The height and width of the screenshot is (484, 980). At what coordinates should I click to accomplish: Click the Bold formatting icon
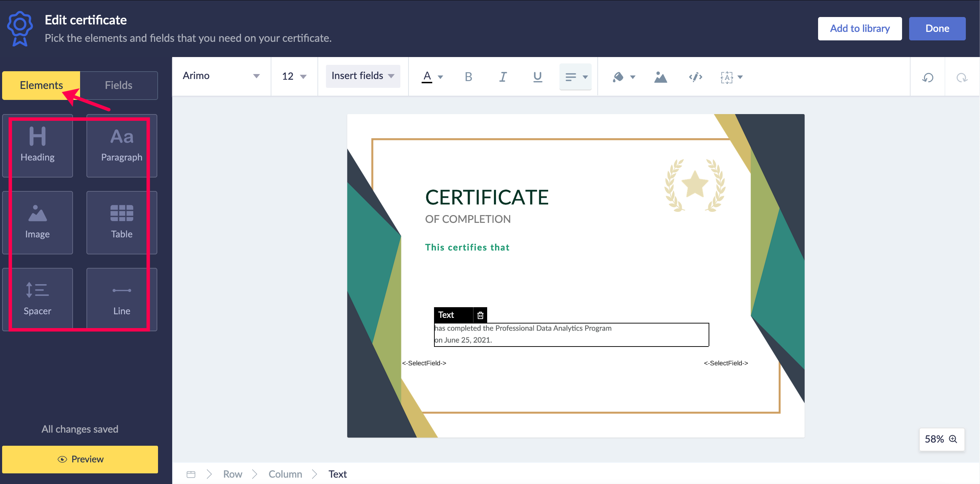click(468, 77)
